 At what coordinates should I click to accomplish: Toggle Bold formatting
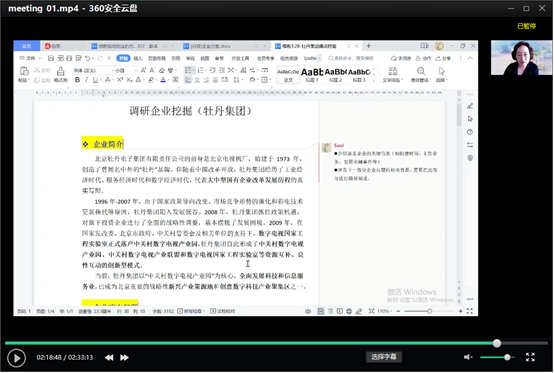click(77, 80)
